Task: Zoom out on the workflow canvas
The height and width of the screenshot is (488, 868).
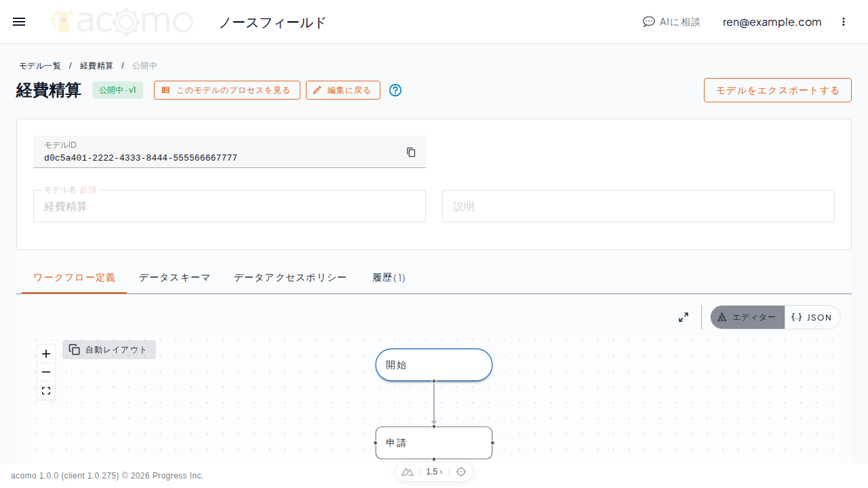Action: pyautogui.click(x=46, y=372)
